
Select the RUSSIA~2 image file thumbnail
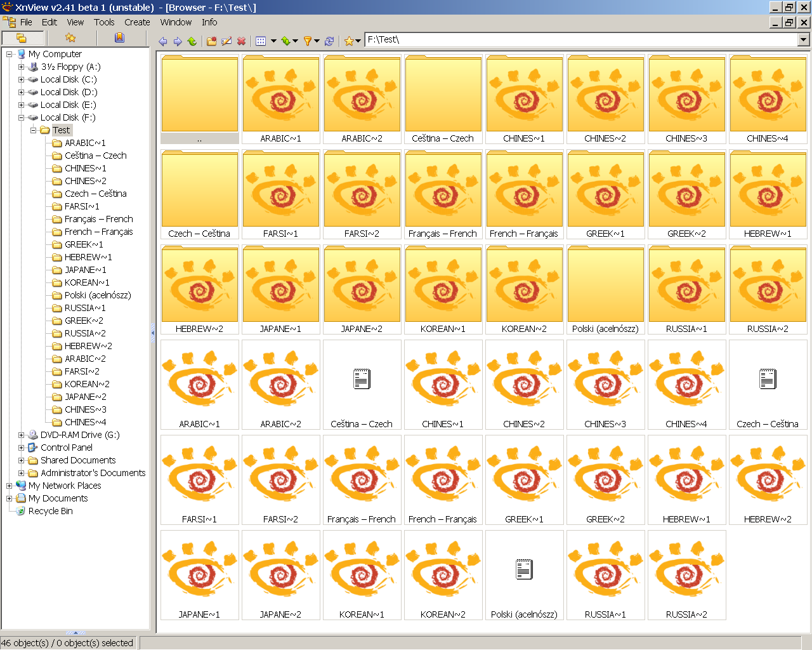(x=686, y=575)
